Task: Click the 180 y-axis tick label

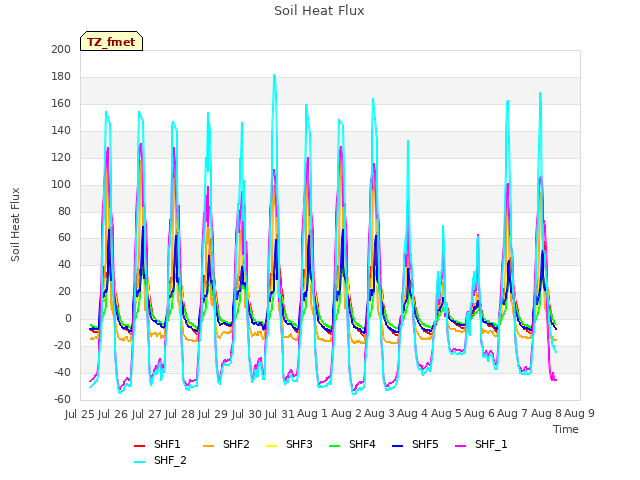Action: (61, 76)
